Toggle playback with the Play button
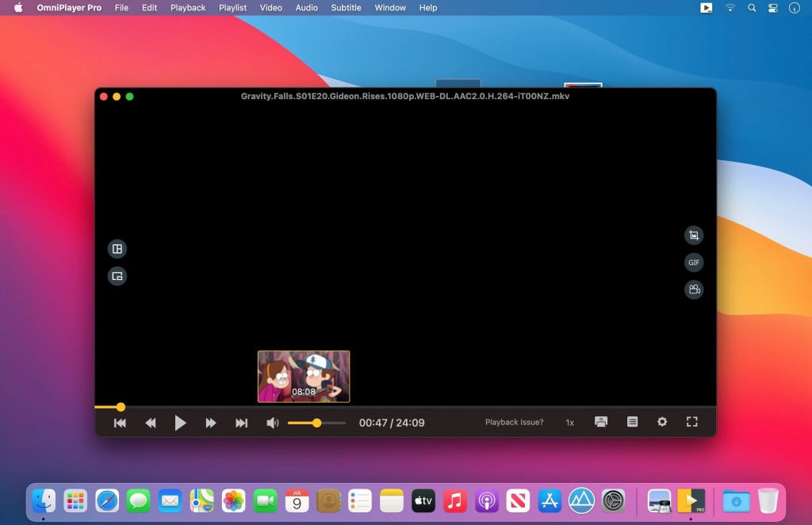812x525 pixels. point(180,422)
